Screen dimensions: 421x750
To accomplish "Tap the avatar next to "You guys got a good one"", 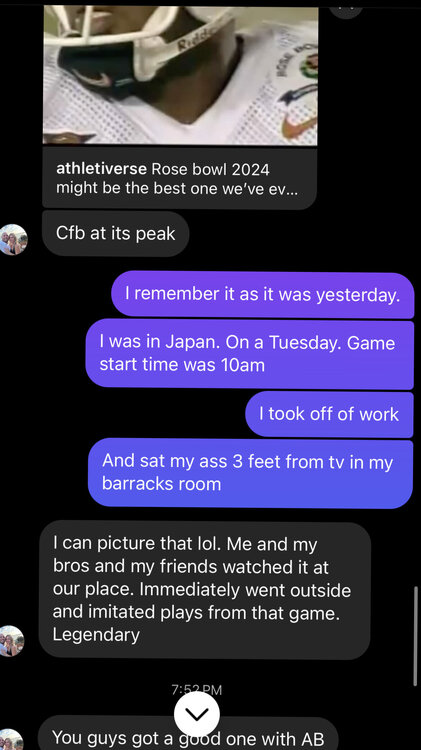I will tap(11, 740).
